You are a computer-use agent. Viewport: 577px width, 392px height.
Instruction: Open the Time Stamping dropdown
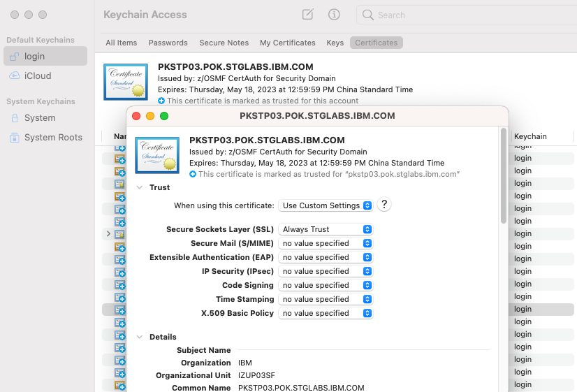tap(326, 299)
